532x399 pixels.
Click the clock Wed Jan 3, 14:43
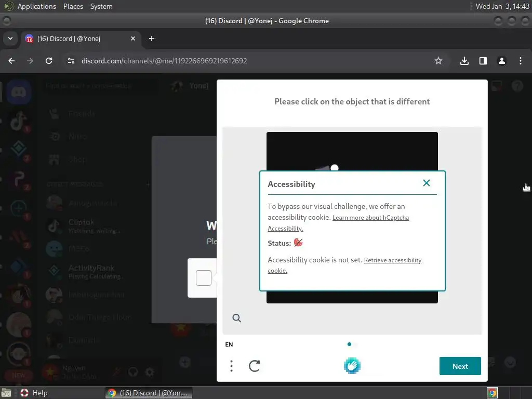pos(502,6)
